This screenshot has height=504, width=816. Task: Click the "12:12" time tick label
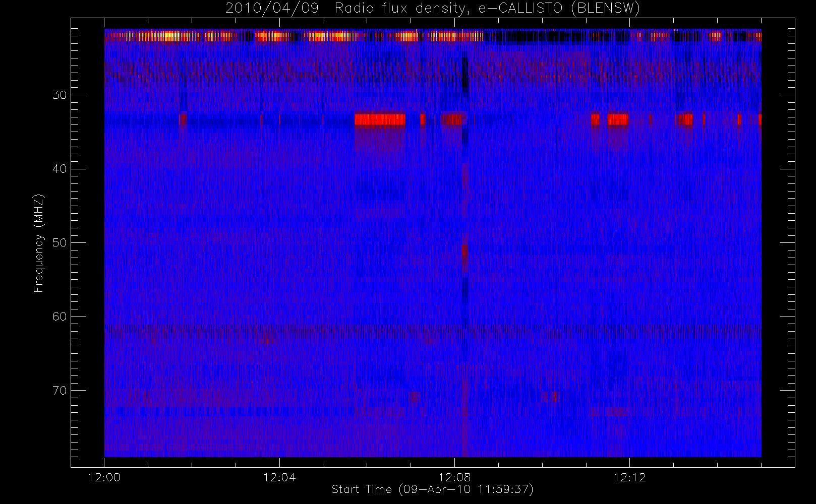coord(630,477)
